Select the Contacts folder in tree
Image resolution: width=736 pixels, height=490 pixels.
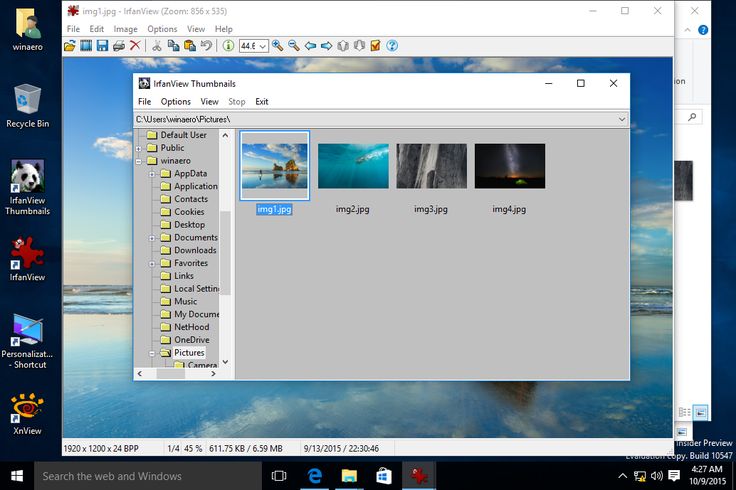[x=191, y=199]
